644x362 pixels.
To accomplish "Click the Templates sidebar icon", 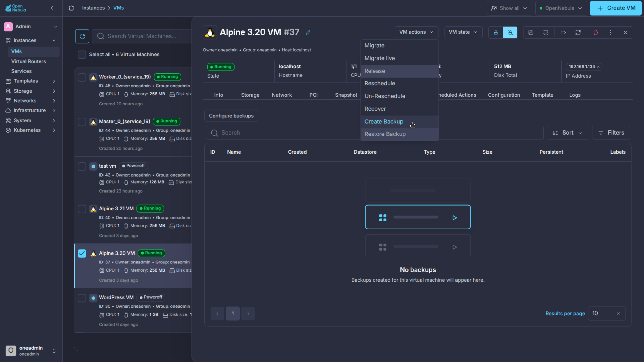I will (8, 81).
